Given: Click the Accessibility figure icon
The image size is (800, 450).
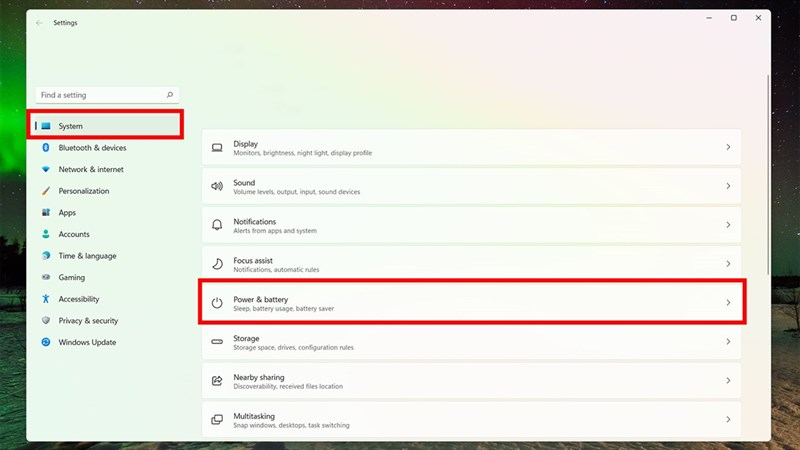Looking at the screenshot, I should (x=46, y=299).
